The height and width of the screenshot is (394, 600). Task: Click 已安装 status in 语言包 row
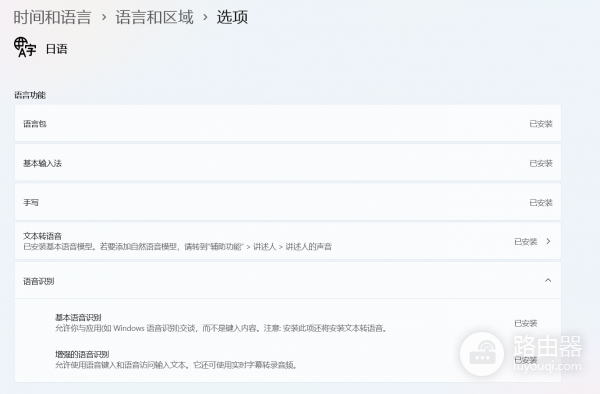[x=541, y=124]
